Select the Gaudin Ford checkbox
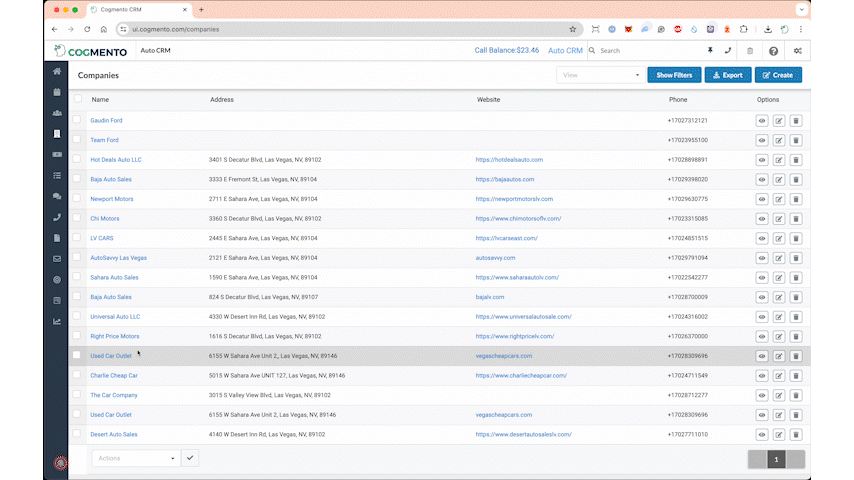This screenshot has width=854, height=480. coord(77,119)
